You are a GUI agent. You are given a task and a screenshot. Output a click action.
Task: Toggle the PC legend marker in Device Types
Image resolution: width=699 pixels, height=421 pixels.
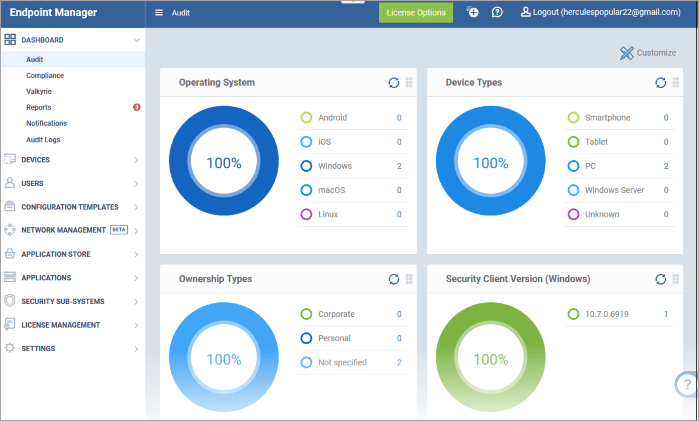[573, 166]
